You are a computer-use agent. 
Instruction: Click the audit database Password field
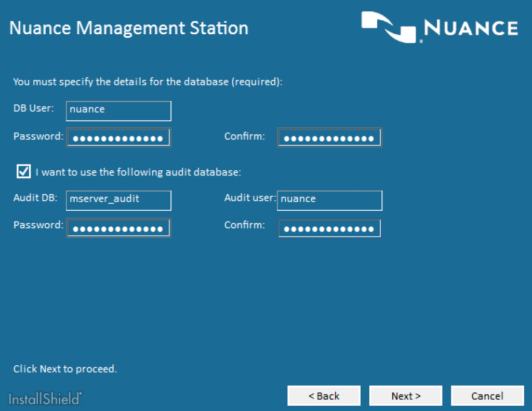tap(118, 227)
